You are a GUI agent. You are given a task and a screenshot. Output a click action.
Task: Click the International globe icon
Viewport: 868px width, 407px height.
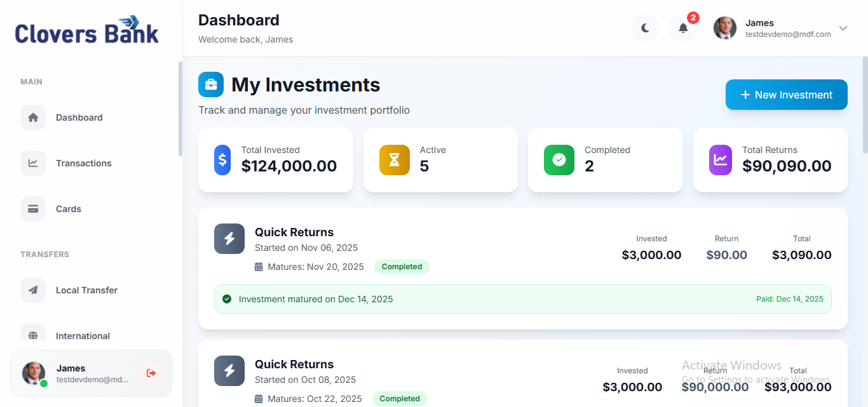tap(33, 335)
